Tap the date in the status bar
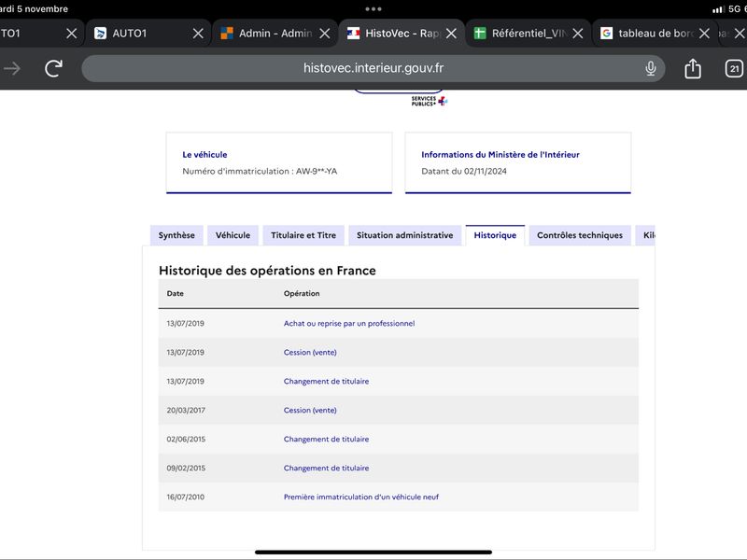This screenshot has width=747, height=560. pyautogui.click(x=34, y=9)
